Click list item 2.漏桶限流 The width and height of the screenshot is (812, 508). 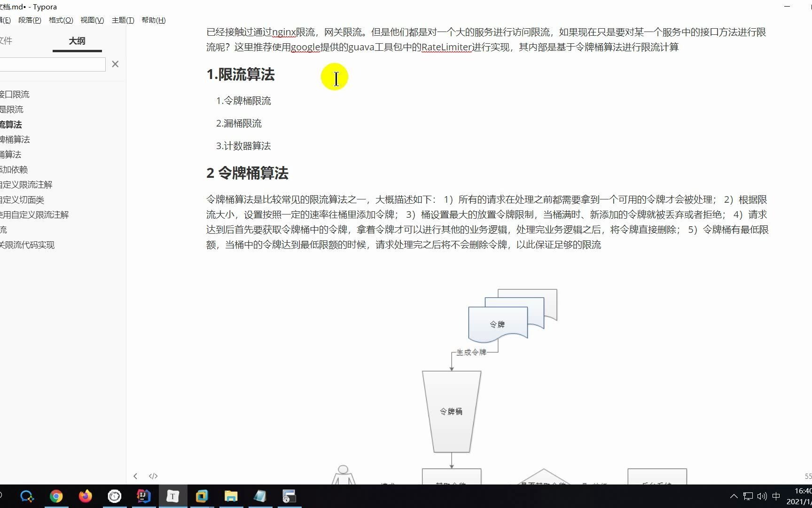coord(239,123)
